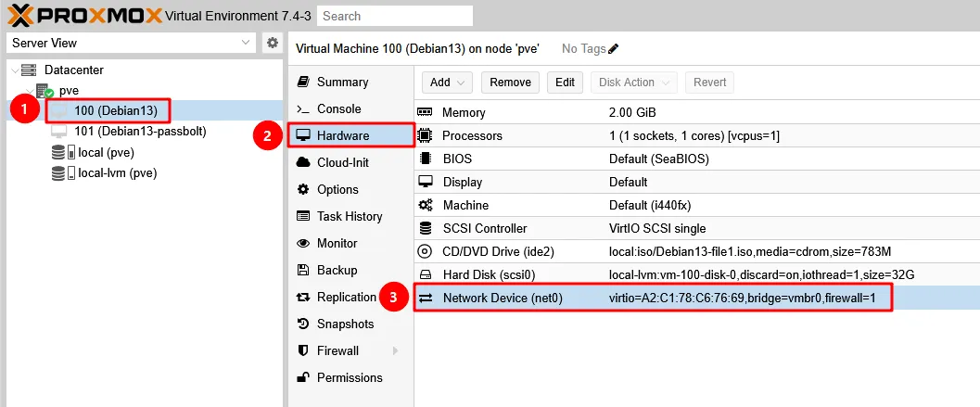Open the Options tab
980x407 pixels.
pos(350,189)
